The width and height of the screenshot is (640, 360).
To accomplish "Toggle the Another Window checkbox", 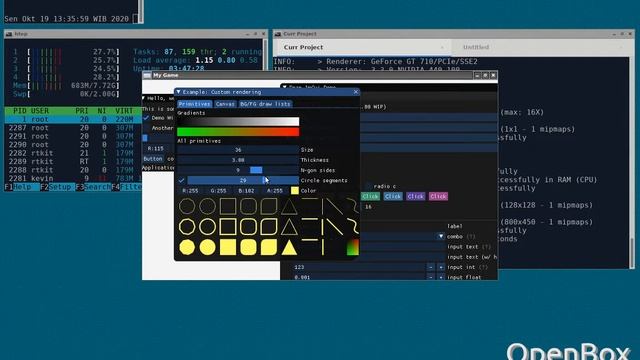I will (x=146, y=128).
